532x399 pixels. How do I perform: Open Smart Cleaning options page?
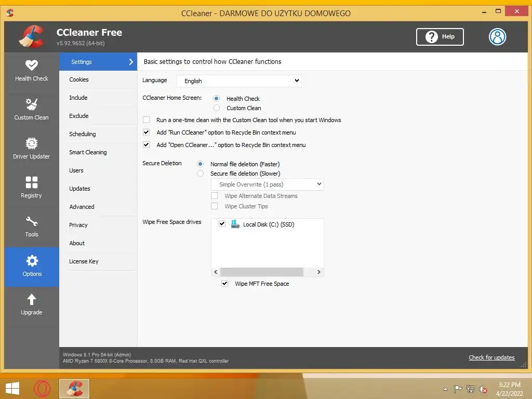[98, 152]
